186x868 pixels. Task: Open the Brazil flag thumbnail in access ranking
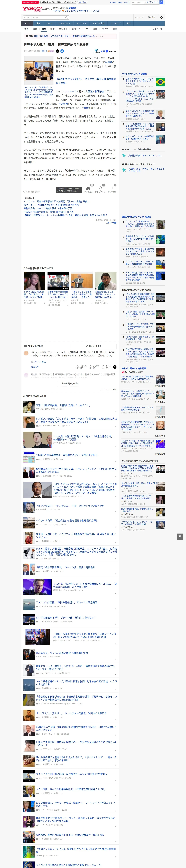coord(160,82)
